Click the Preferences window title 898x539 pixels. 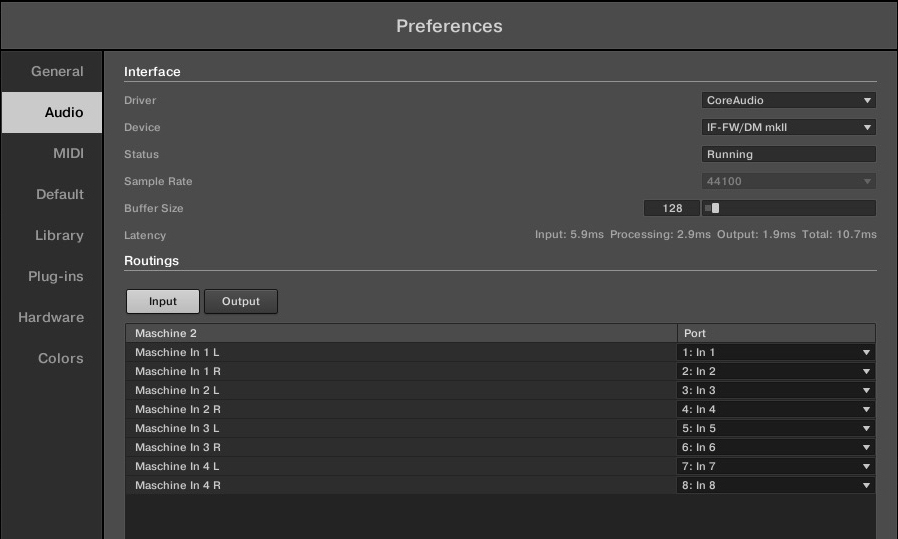(x=449, y=26)
